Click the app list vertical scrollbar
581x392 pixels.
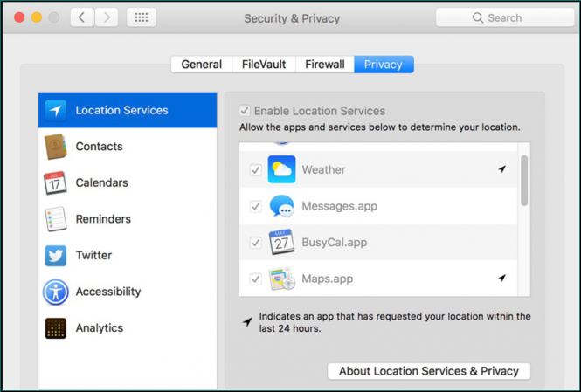click(524, 181)
